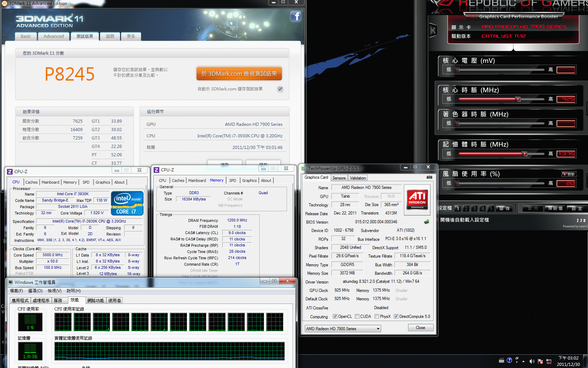Toggle the fan auto (自動) button
Image resolution: width=588 pixels, height=368 pixels.
[569, 174]
